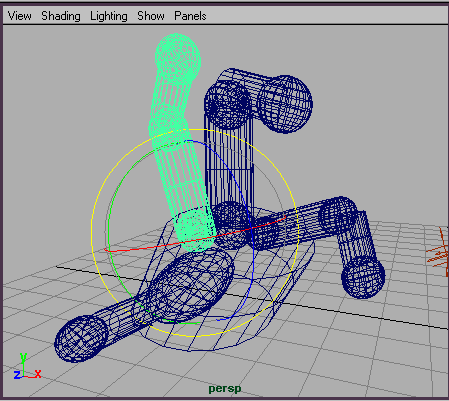
Task: Click the XYZ axis orientation indicator
Action: pyautogui.click(x=27, y=367)
